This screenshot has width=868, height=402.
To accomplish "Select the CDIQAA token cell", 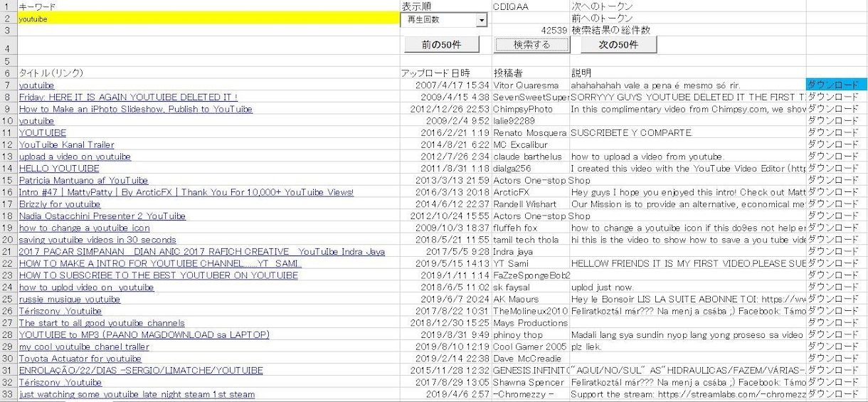I will (x=531, y=6).
